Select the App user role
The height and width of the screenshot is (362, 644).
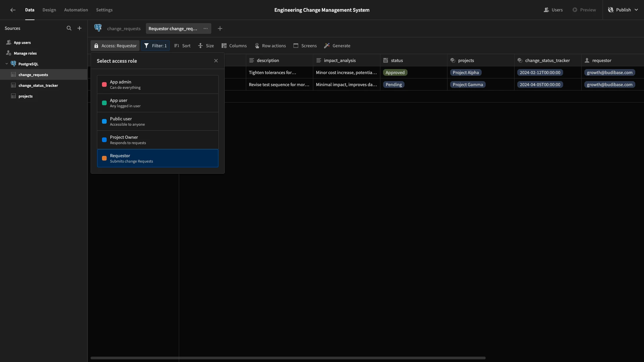point(158,103)
